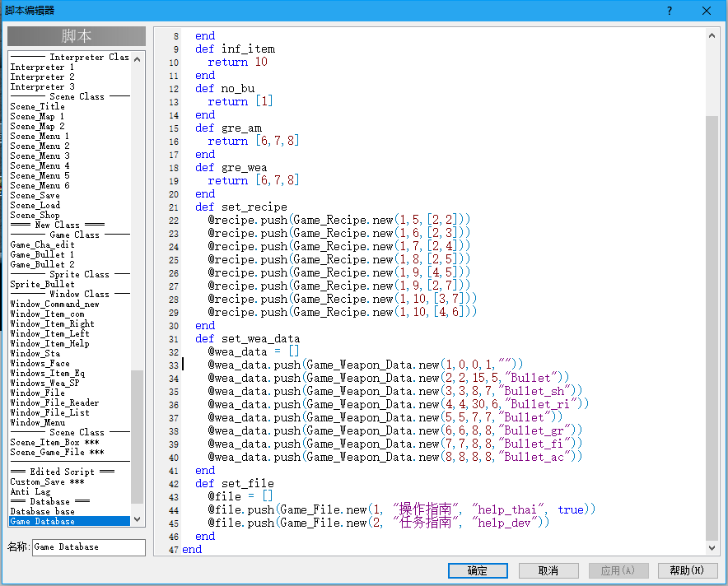Click the code editor scroll-up arrow
The image size is (728, 586).
(712, 35)
